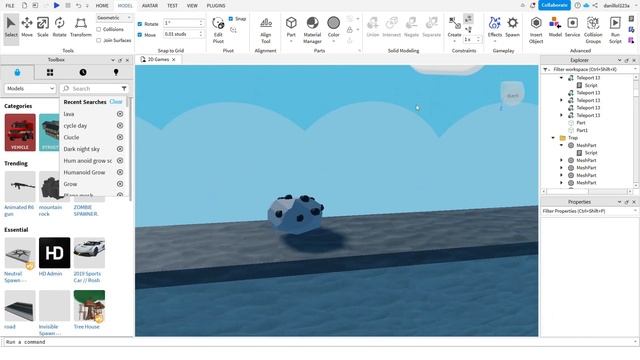Click the Model advanced icon

tap(555, 27)
